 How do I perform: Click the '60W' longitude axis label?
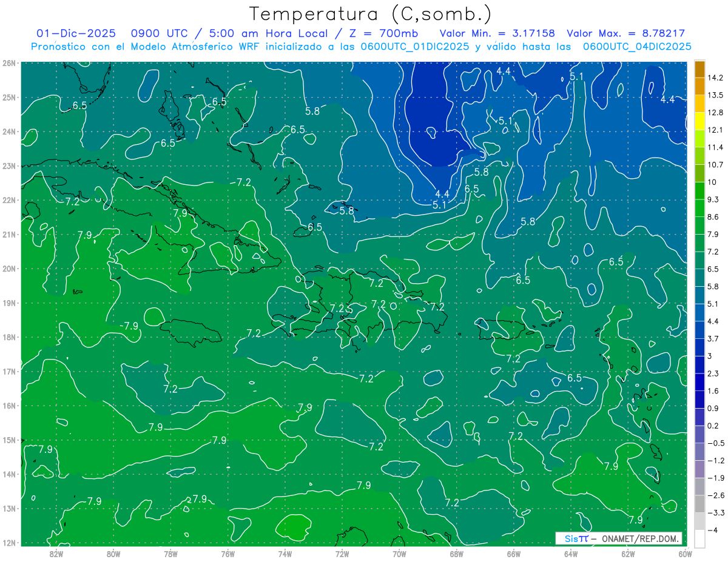coord(685,554)
